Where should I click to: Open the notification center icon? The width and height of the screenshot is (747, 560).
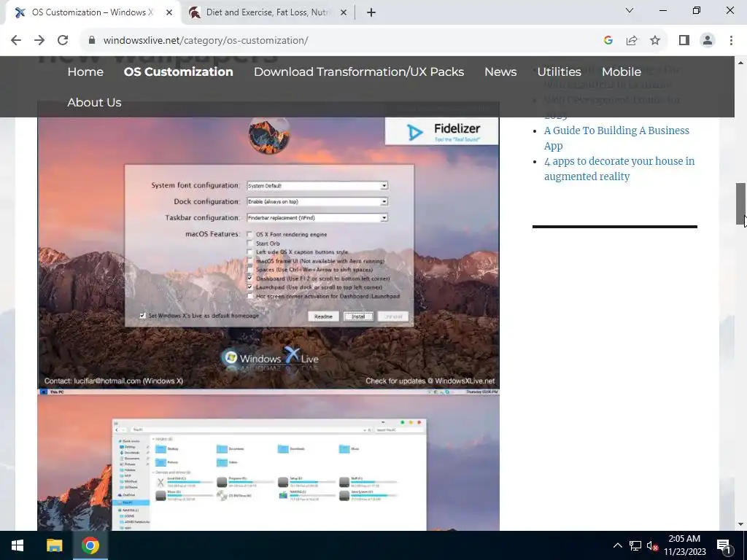coord(724,545)
